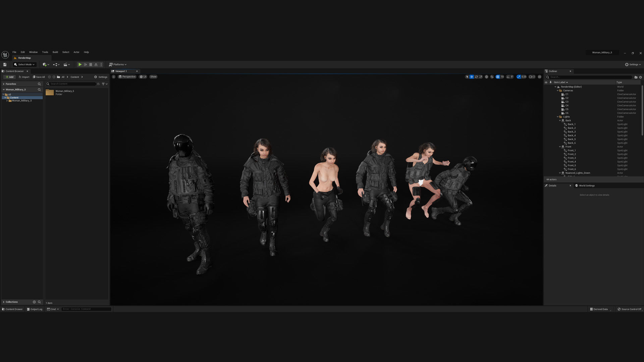Toggle surface snapping icon
644x362 pixels.
(492, 77)
